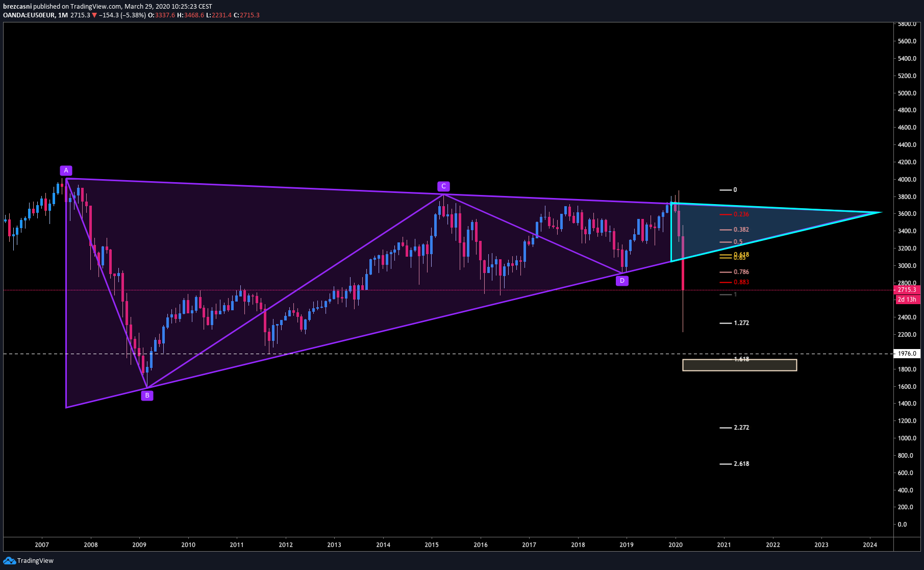Click the 5000.0 price axis label
The height and width of the screenshot is (570, 924).
(x=907, y=93)
